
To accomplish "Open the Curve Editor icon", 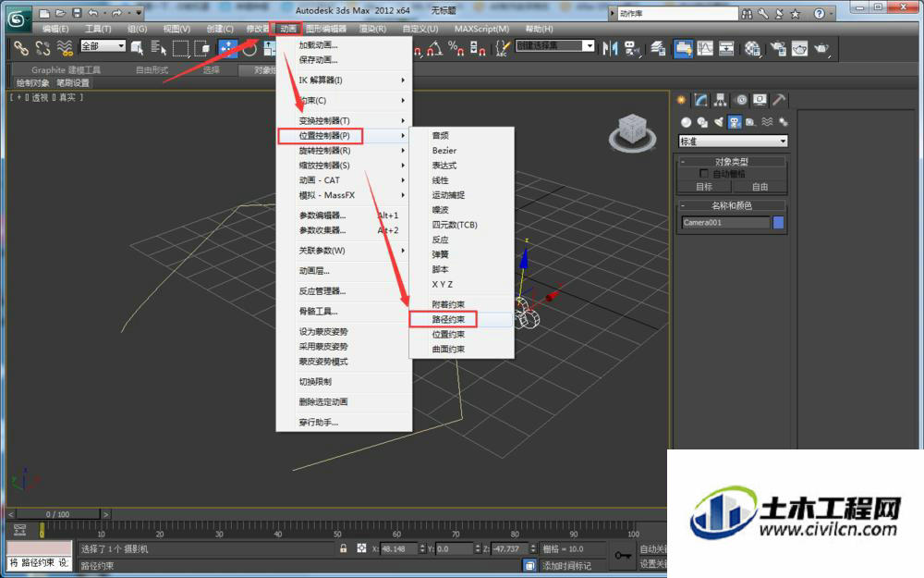I will click(x=705, y=48).
